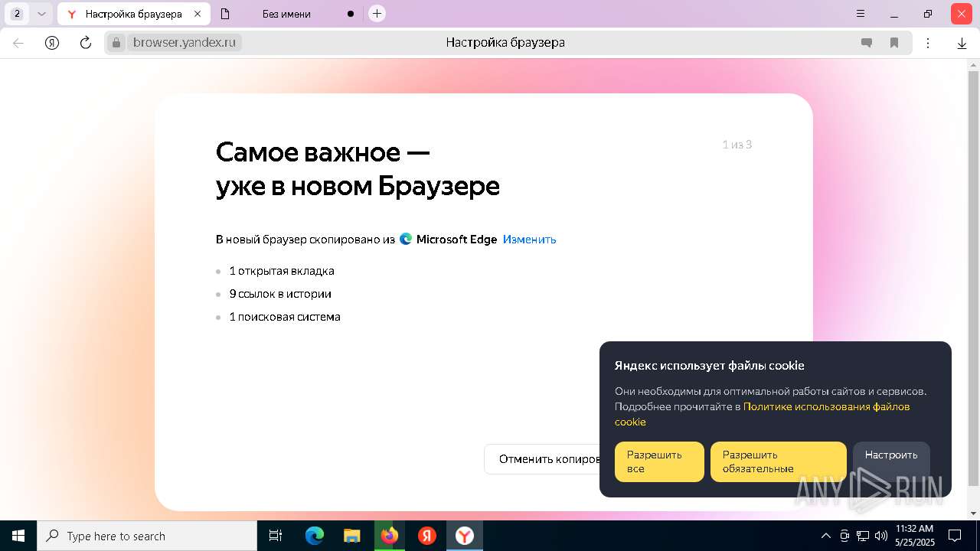Viewport: 980px width, 551px height.
Task: Select Yandex Browser in taskbar
Action: (465, 536)
